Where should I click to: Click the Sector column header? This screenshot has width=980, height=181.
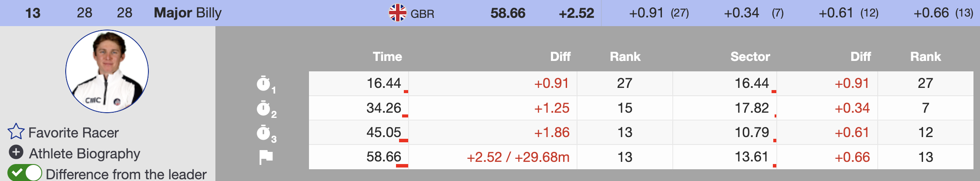[750, 57]
